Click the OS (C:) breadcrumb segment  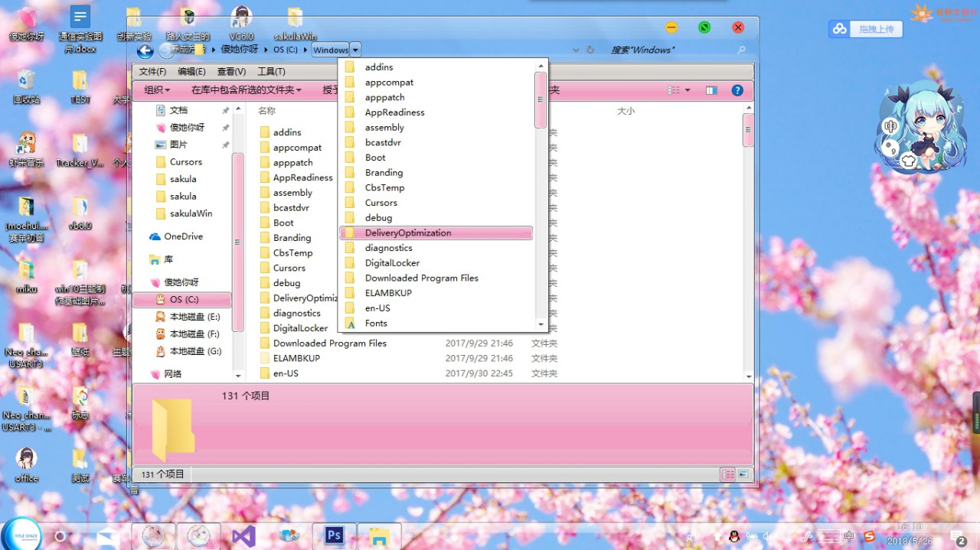click(x=285, y=50)
